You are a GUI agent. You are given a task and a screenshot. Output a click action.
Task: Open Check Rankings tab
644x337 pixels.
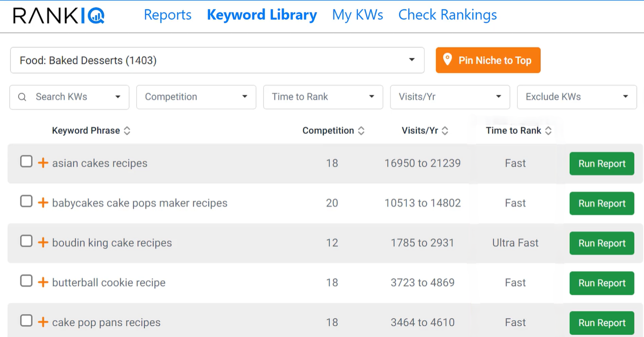[448, 15]
